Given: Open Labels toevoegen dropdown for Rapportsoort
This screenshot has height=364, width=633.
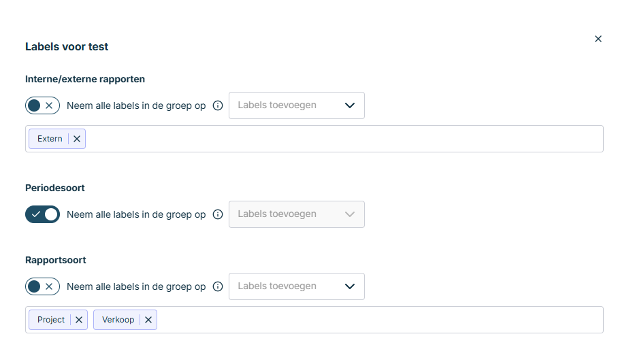Looking at the screenshot, I should pyautogui.click(x=286, y=286).
